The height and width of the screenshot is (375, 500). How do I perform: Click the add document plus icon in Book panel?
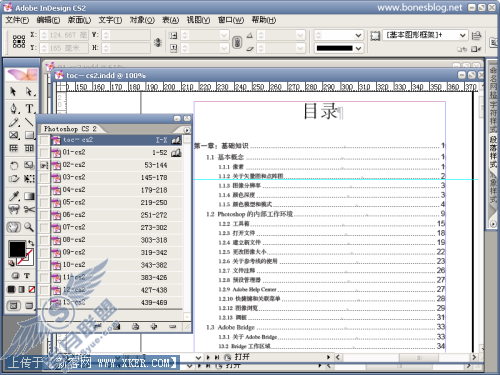[x=154, y=326]
